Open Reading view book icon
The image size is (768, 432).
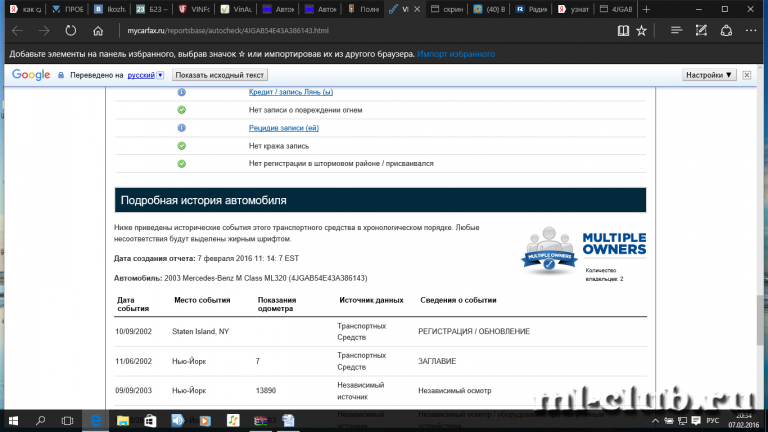[623, 31]
